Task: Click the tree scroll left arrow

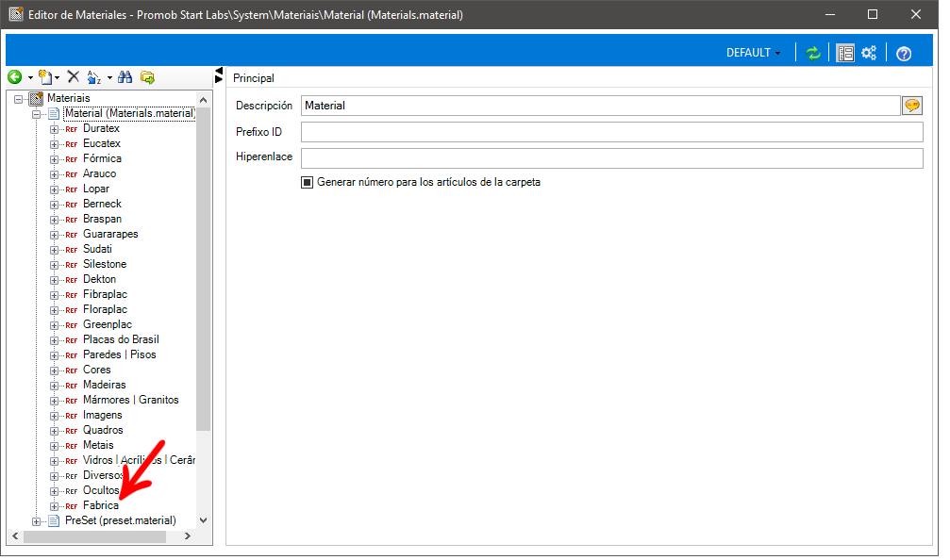Action: pyautogui.click(x=15, y=536)
